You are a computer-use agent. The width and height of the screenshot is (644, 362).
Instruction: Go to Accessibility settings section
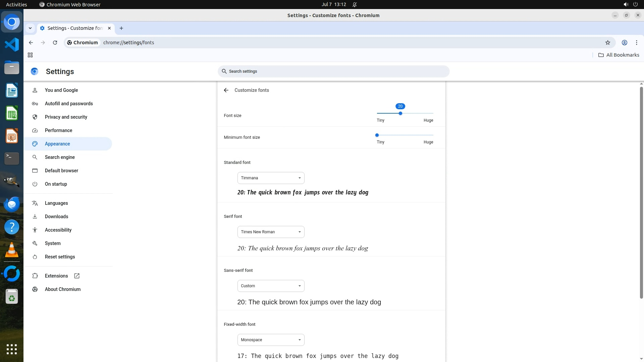58,230
